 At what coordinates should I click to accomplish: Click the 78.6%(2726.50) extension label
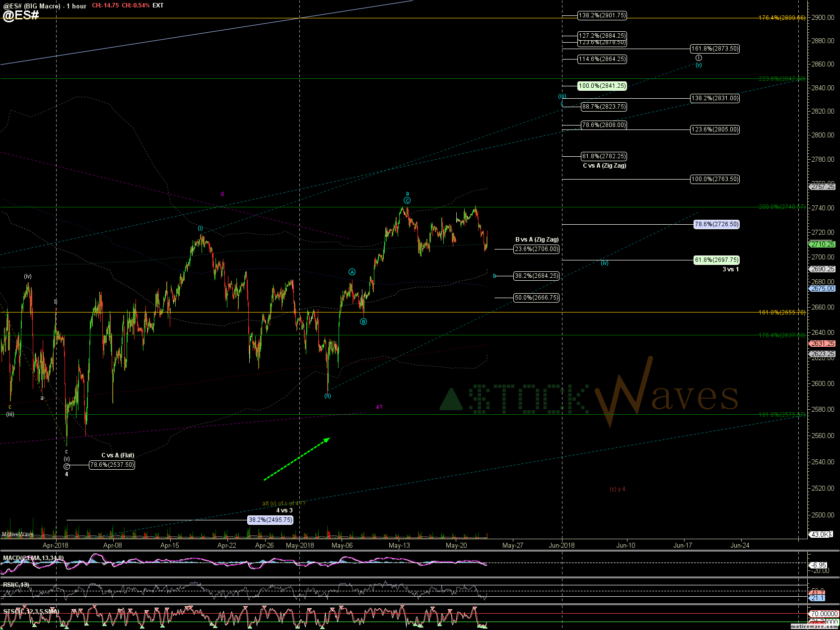pyautogui.click(x=716, y=224)
